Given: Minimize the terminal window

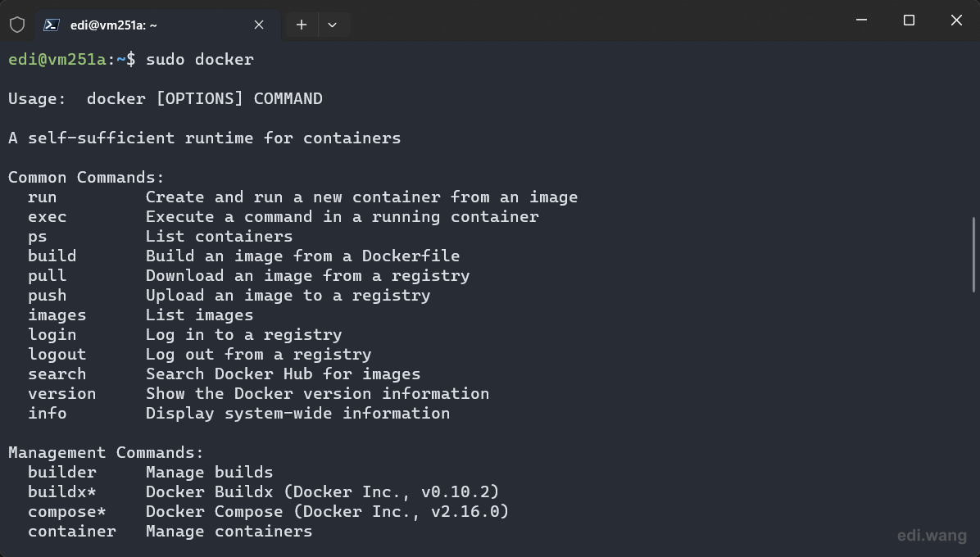Looking at the screenshot, I should coord(861,20).
